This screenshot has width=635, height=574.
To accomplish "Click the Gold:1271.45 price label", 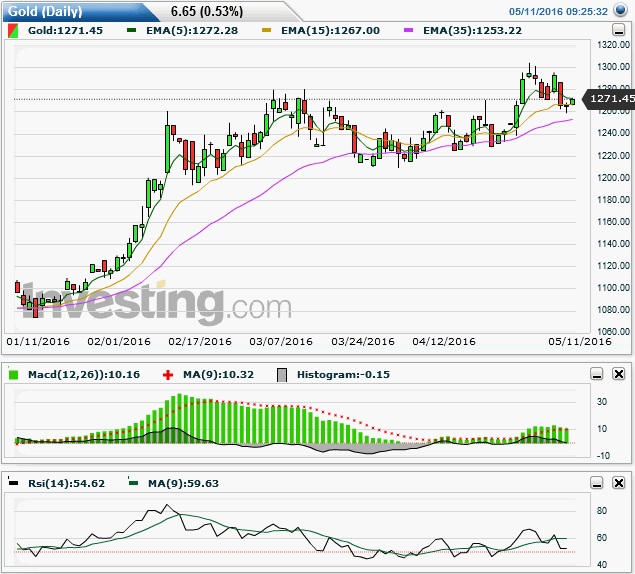I will pyautogui.click(x=65, y=31).
